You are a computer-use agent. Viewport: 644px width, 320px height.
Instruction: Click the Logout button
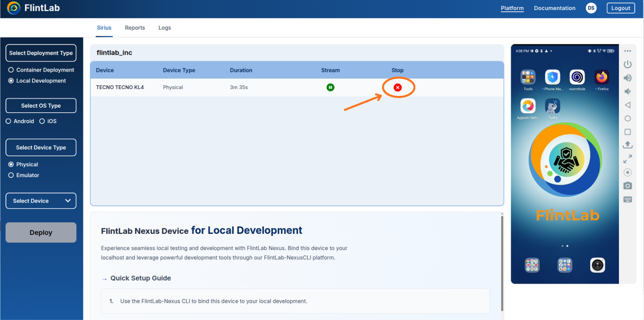coord(621,8)
